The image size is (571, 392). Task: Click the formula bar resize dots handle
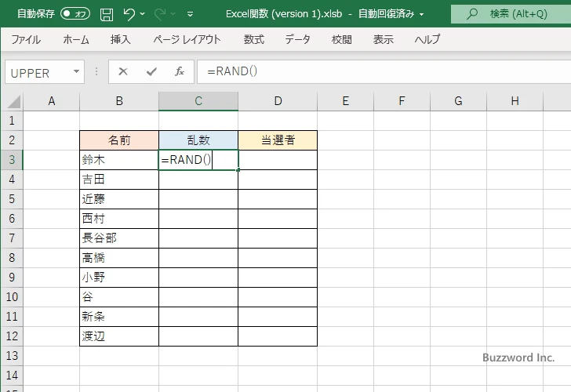tap(96, 71)
